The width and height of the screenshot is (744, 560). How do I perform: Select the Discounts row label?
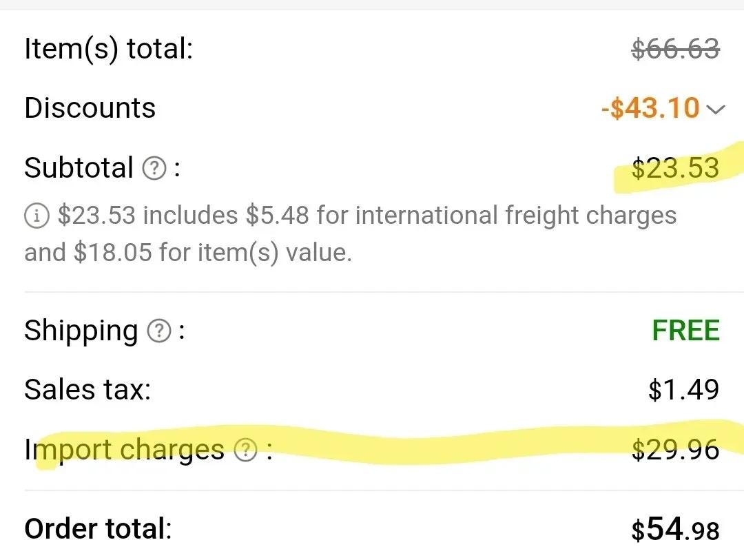click(90, 107)
